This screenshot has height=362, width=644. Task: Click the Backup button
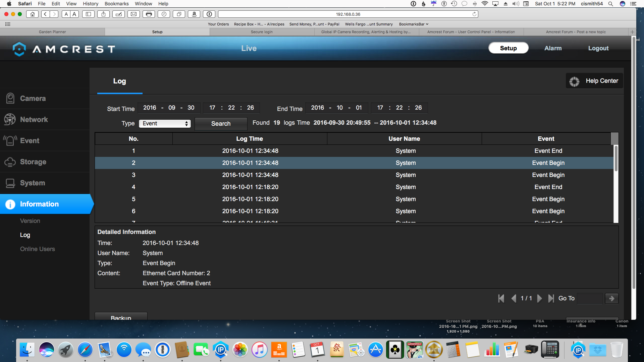coord(121,317)
